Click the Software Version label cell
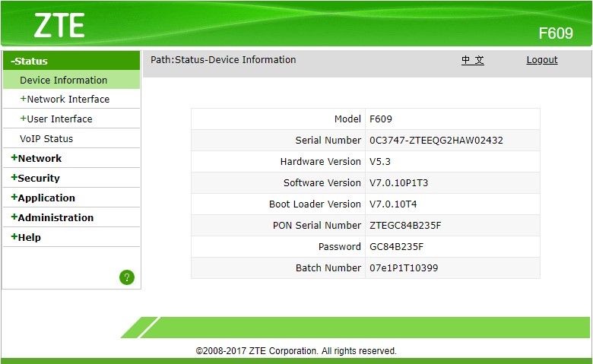 (x=278, y=182)
